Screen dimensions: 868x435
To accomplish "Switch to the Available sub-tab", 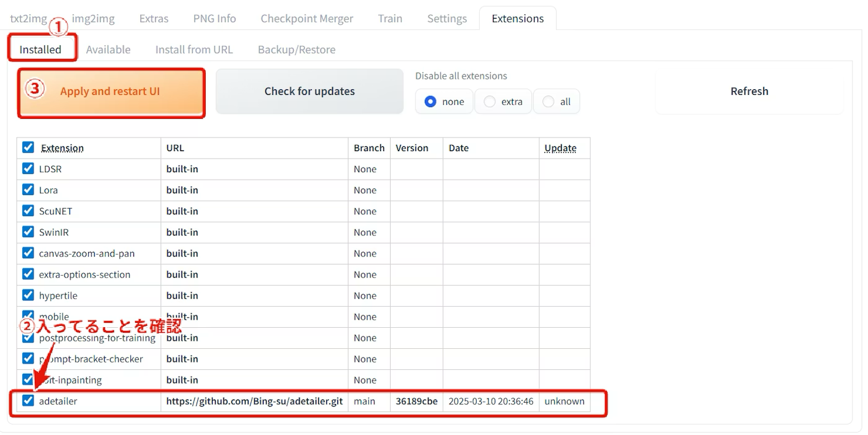I will pos(108,50).
